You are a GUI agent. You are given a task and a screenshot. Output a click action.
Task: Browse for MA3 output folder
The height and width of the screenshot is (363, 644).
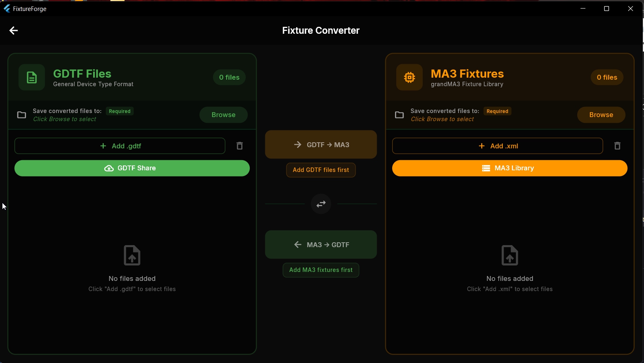pos(601,115)
